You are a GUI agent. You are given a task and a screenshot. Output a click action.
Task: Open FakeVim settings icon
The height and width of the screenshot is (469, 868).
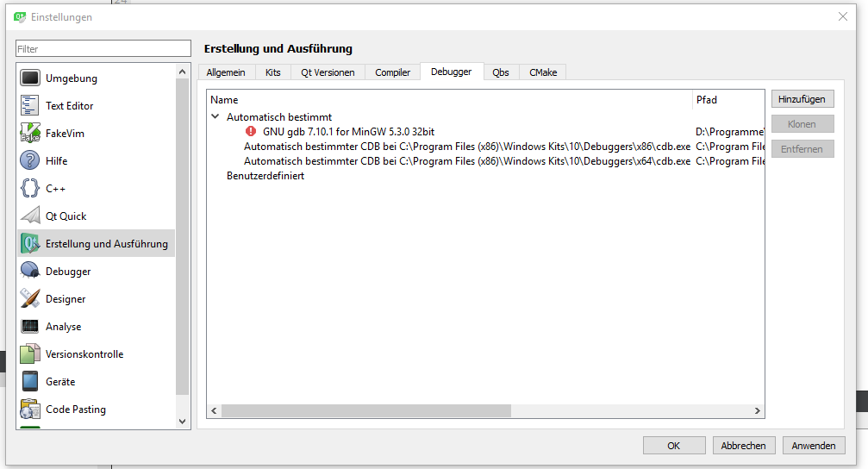point(30,133)
